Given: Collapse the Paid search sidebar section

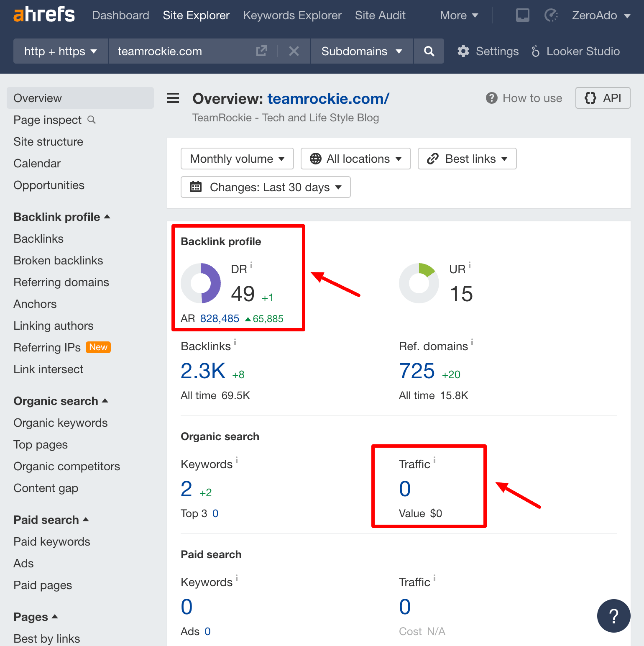Looking at the screenshot, I should click(x=51, y=520).
